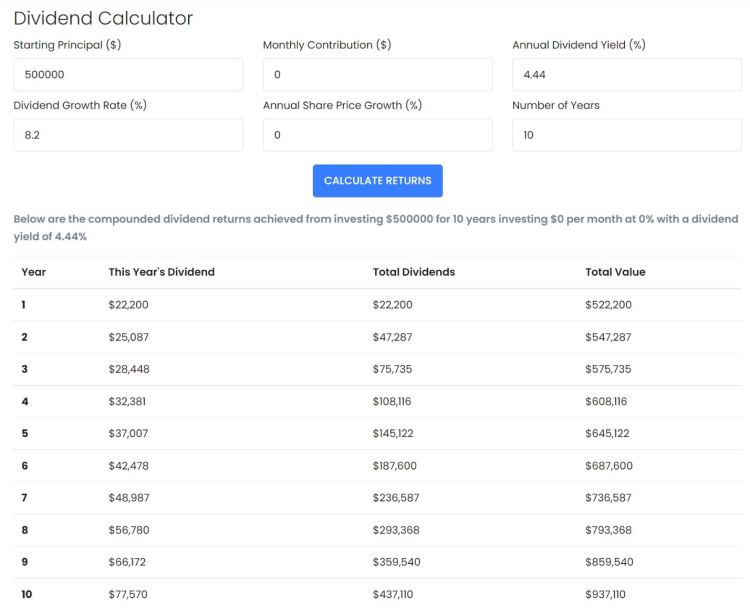
Task: Click the Calculate Returns button
Action: click(x=377, y=181)
